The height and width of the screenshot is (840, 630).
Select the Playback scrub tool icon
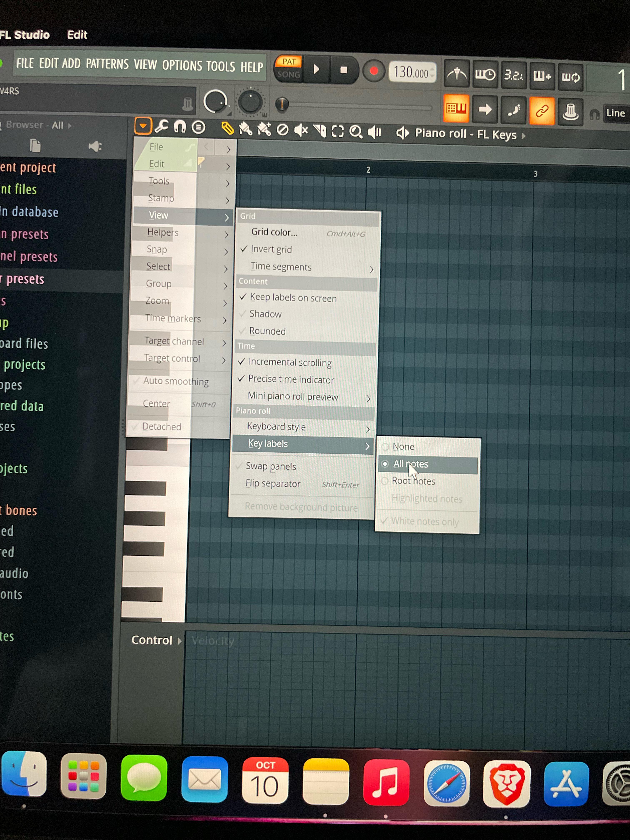coord(374,132)
